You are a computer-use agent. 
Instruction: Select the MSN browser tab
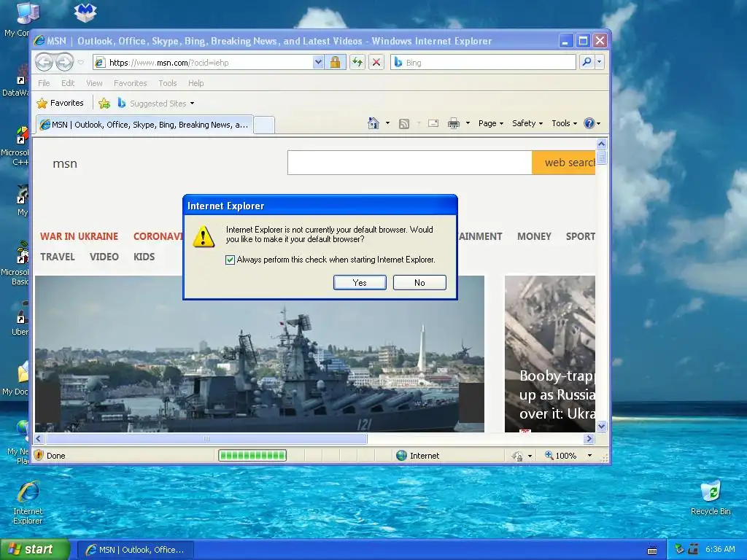tap(144, 125)
